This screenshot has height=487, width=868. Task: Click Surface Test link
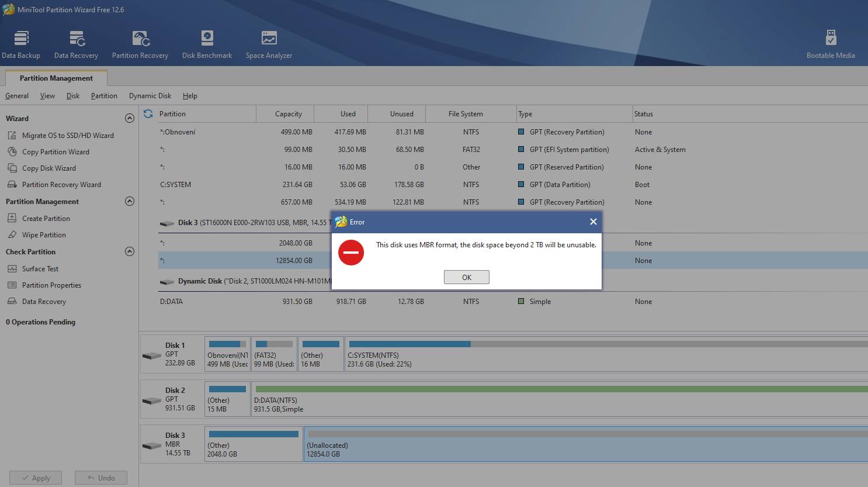[40, 269]
